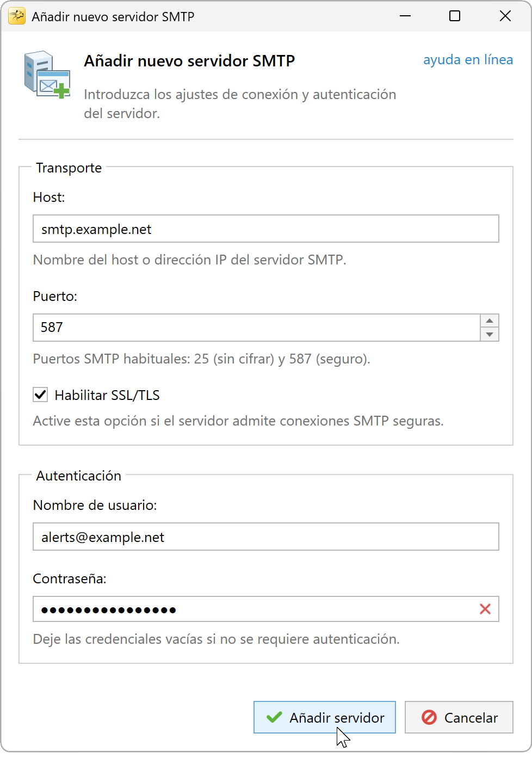Focus the Nombre de usuario field
The height and width of the screenshot is (764, 532).
tap(266, 537)
